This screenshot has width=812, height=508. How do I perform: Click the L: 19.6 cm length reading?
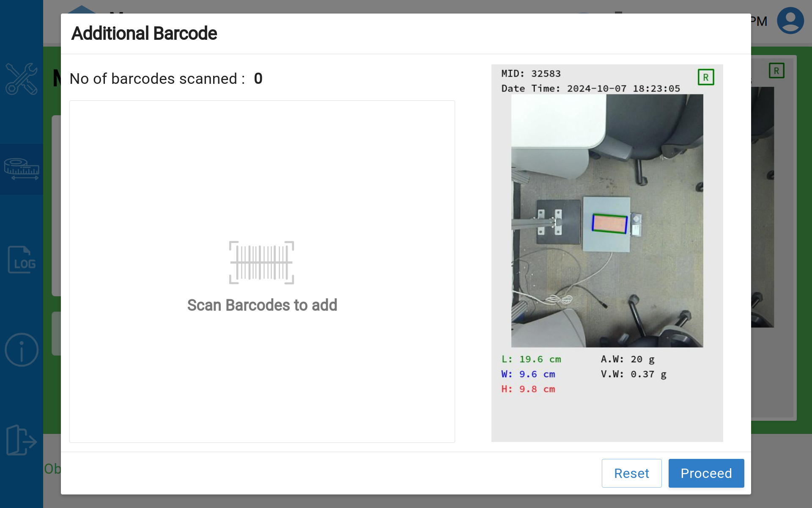click(x=531, y=359)
